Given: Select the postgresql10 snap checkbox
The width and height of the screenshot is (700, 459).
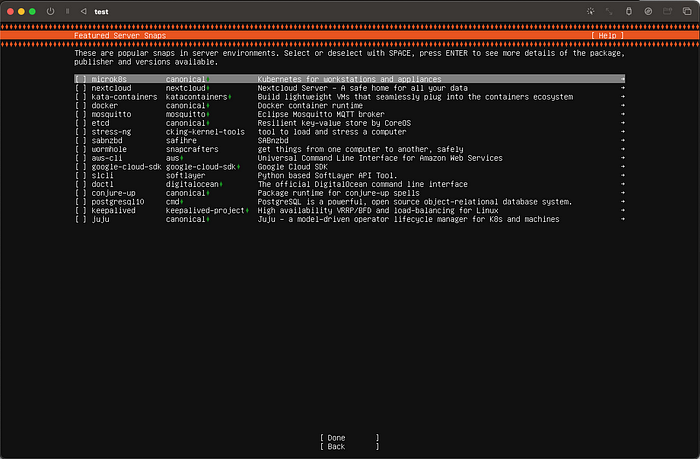Looking at the screenshot, I should pyautogui.click(x=81, y=202).
